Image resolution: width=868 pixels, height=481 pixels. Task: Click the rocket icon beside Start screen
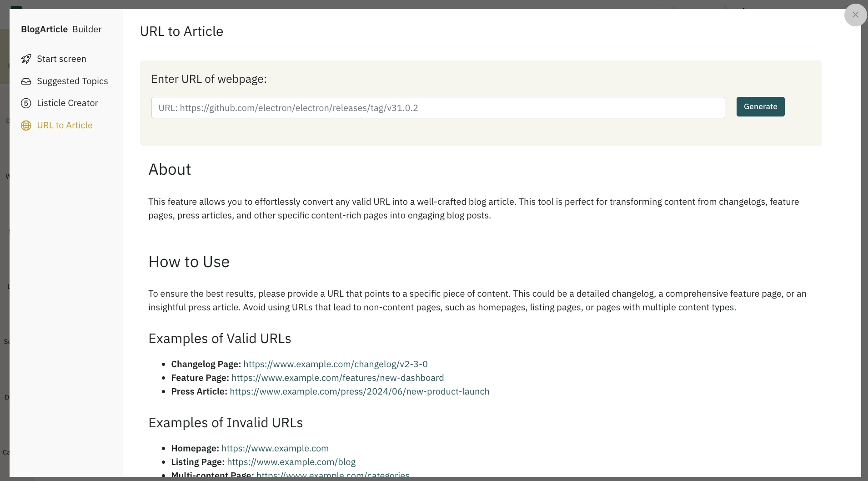pyautogui.click(x=26, y=59)
